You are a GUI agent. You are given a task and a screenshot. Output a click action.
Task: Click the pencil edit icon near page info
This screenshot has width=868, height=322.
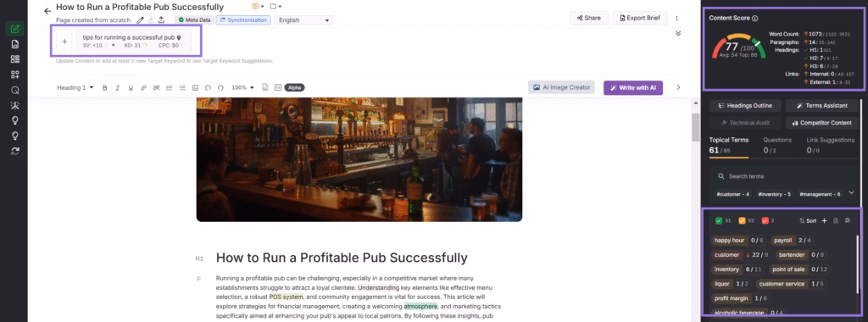click(141, 20)
